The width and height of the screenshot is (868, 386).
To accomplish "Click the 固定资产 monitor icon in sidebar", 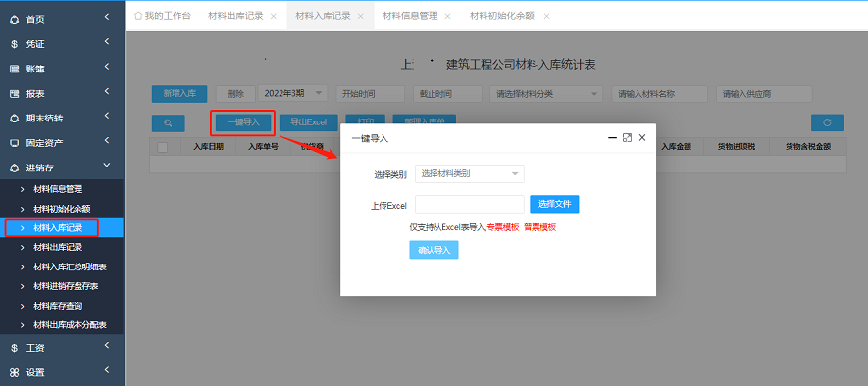I will tap(15, 143).
